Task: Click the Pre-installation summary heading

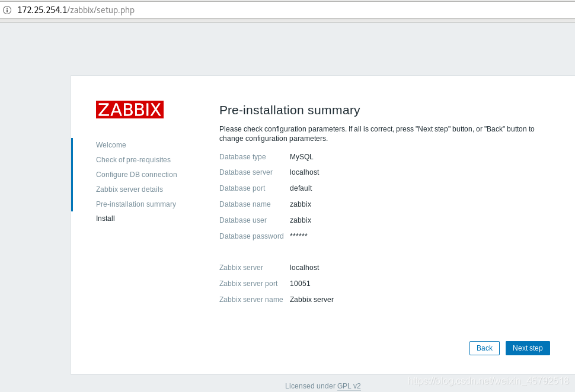Action: 290,110
